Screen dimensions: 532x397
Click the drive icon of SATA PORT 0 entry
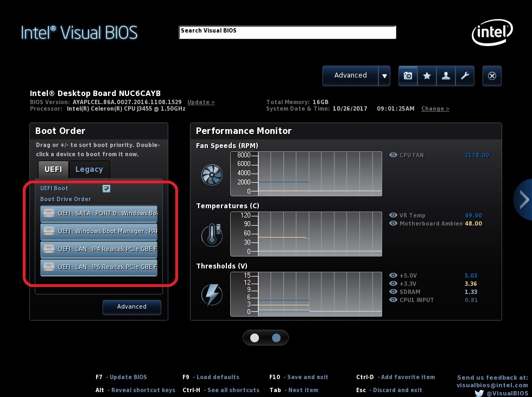[49, 213]
